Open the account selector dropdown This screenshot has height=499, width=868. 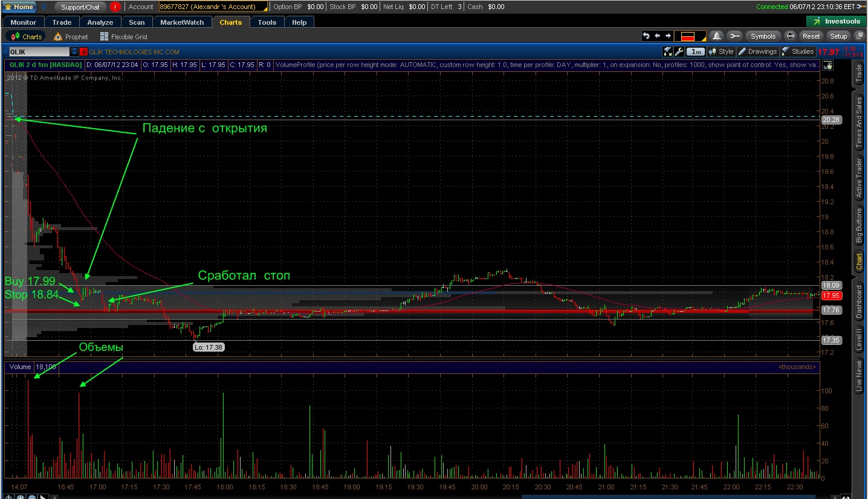point(213,7)
